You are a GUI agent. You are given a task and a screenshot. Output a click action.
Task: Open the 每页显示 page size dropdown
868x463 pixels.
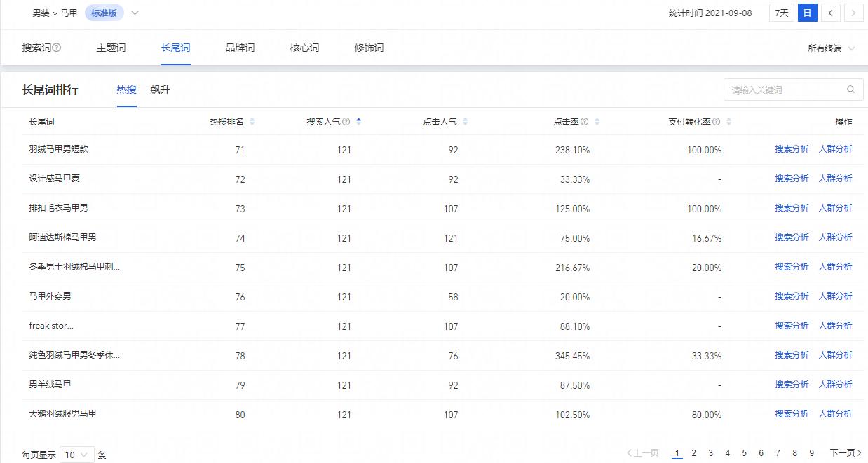(x=76, y=455)
